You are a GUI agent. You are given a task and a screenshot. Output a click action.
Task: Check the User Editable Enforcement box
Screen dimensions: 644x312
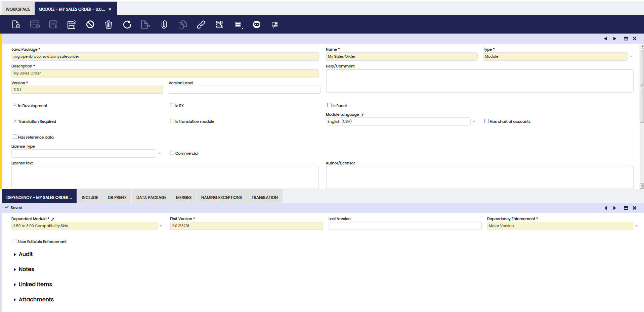[x=15, y=241]
